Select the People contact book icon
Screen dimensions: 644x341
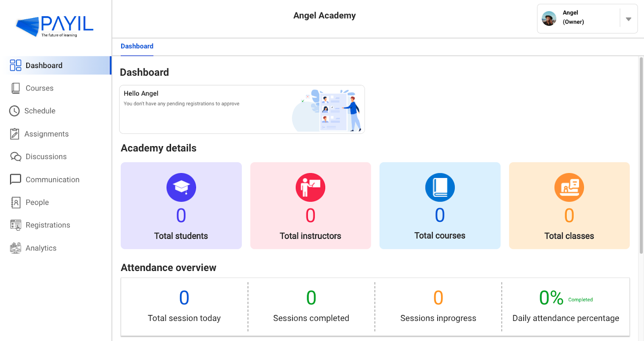pyautogui.click(x=16, y=202)
